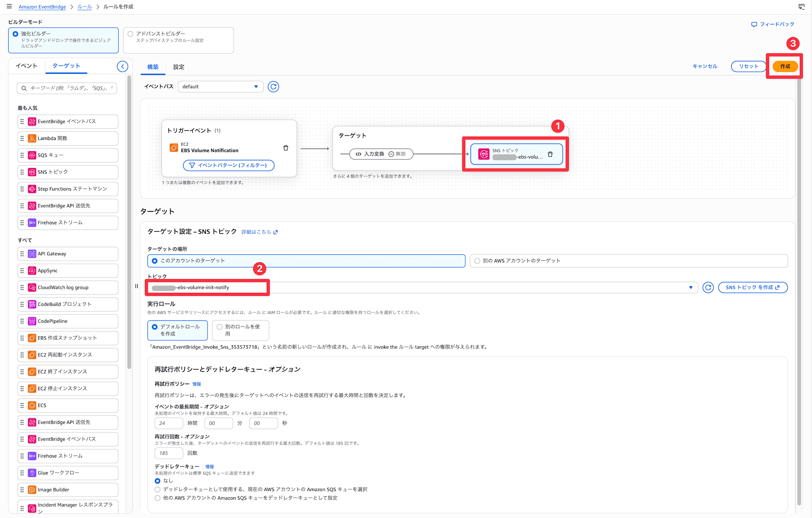Click the panel resize handle
This screenshot has height=518, width=812.
point(136,286)
